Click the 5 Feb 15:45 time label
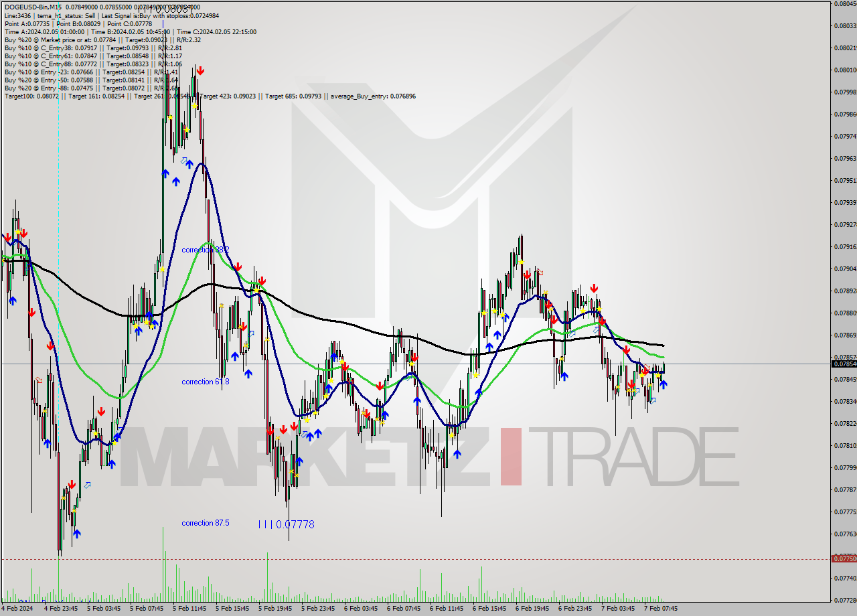This screenshot has width=857, height=616. (232, 609)
